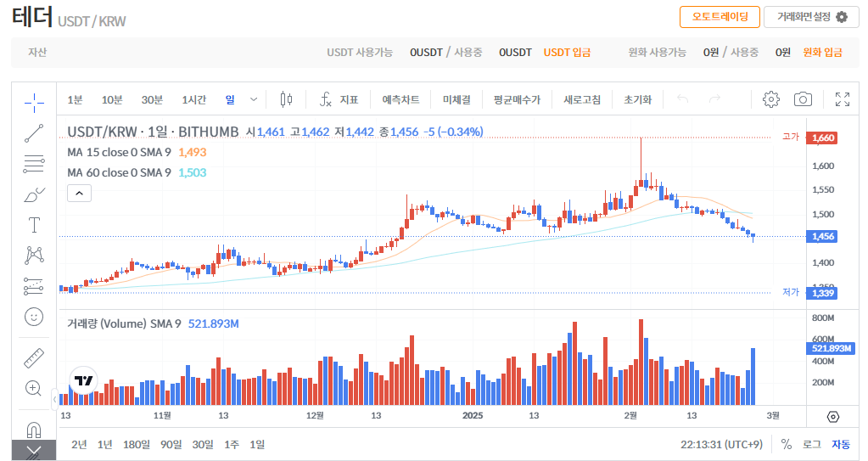The image size is (868, 461).
Task: Collapse the indicator legend with the chevron
Action: (x=79, y=194)
